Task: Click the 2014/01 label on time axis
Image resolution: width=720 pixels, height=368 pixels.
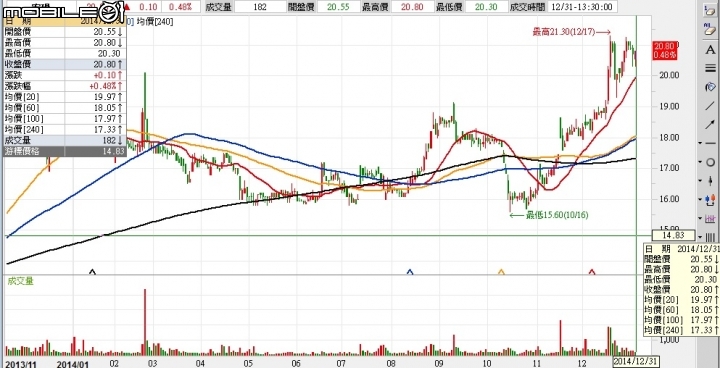Action: pos(72,363)
